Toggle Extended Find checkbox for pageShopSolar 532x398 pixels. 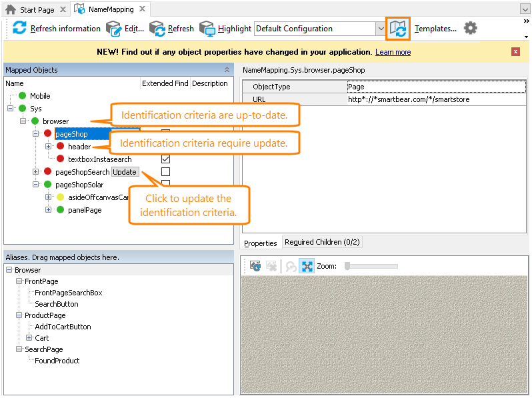click(165, 184)
